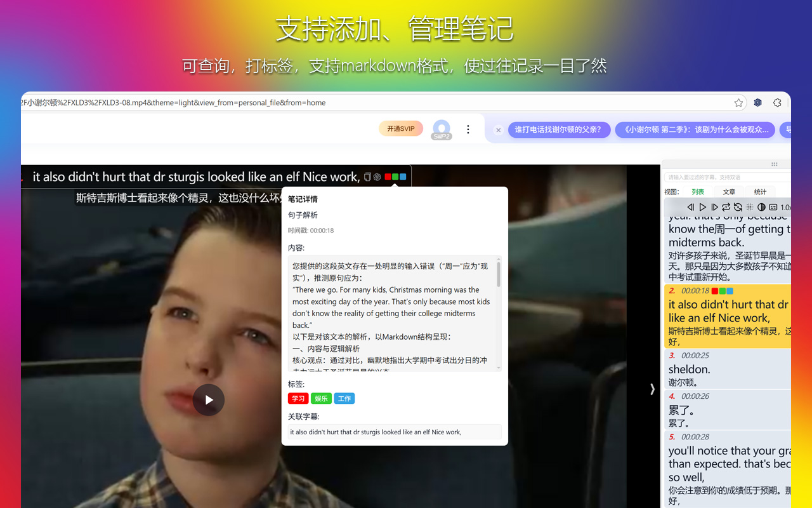Click the 娱乐 tag in note details

(x=321, y=399)
